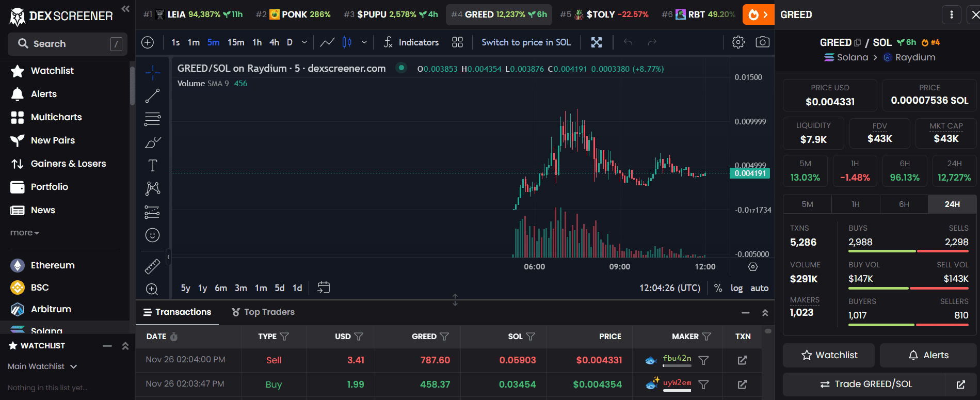
Task: Select the text annotation tool
Action: pyautogui.click(x=153, y=166)
